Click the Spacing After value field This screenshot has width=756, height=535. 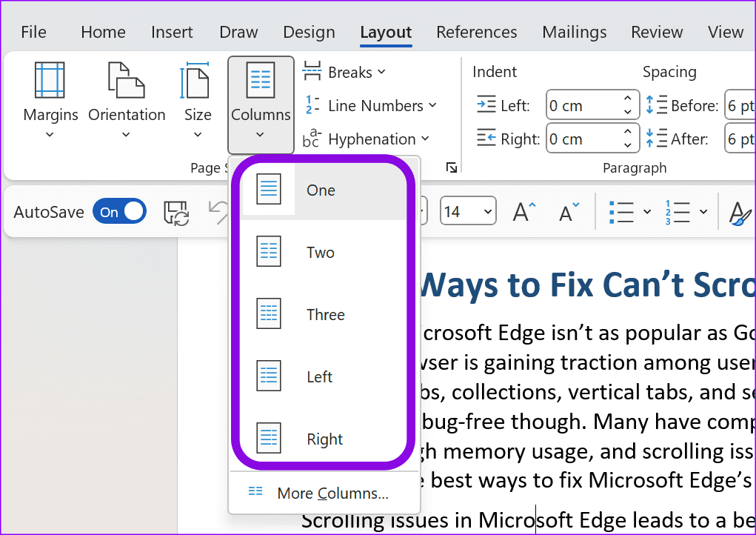click(740, 139)
